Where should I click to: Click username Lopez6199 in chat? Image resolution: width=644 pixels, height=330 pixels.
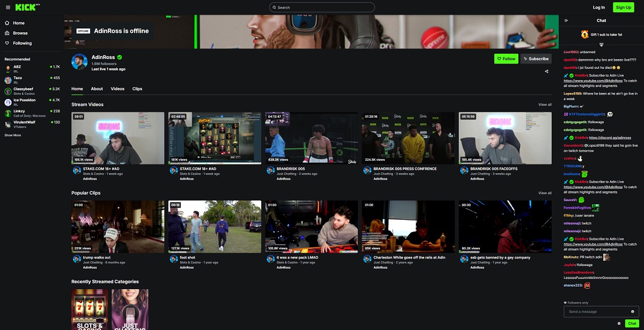point(572,94)
